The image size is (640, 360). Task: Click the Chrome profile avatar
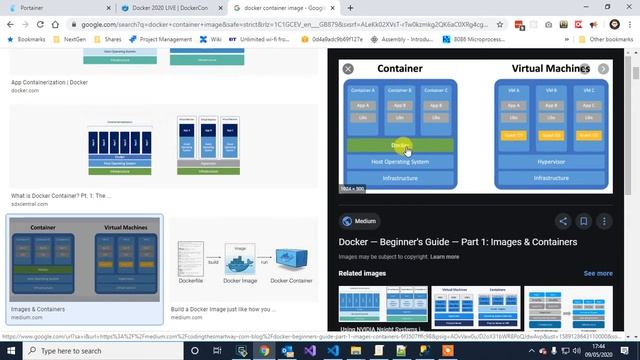[614, 24]
